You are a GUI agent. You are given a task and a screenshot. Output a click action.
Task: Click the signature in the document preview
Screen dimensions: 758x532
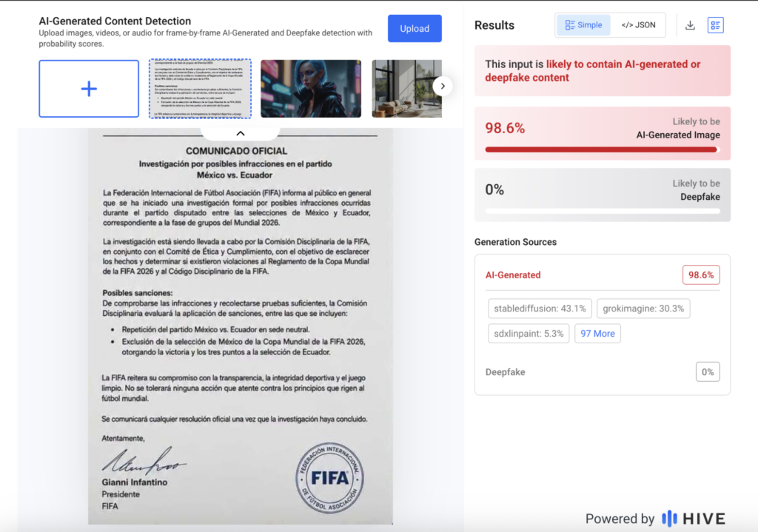point(143,460)
